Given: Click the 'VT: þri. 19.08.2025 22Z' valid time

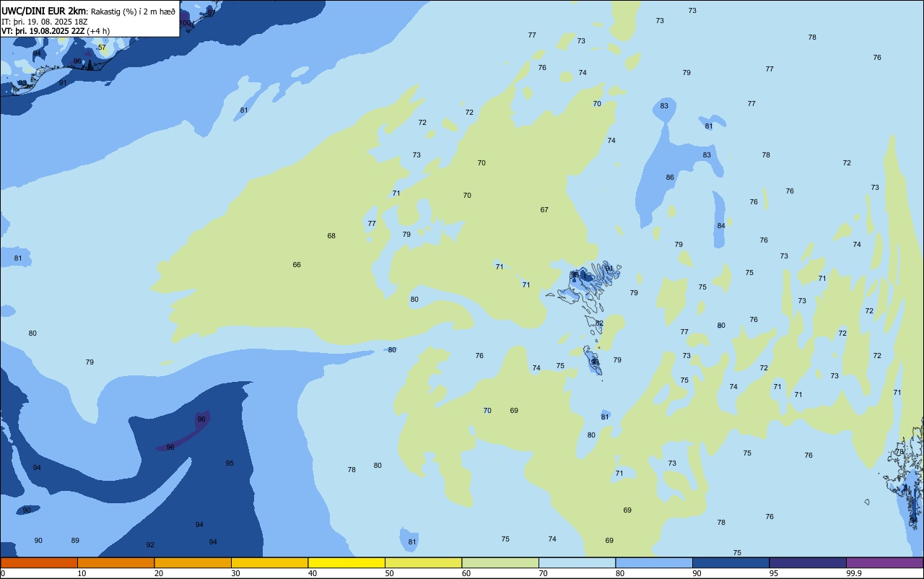Looking at the screenshot, I should (x=43, y=31).
